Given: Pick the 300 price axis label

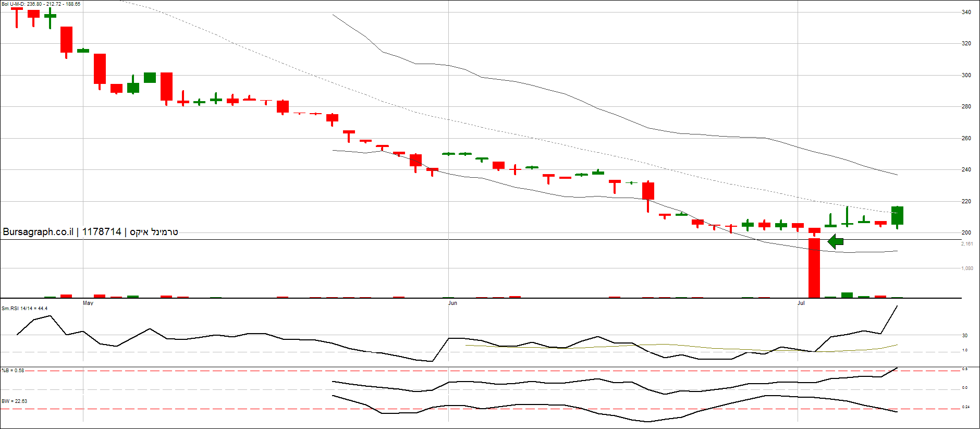Looking at the screenshot, I should pyautogui.click(x=966, y=75).
